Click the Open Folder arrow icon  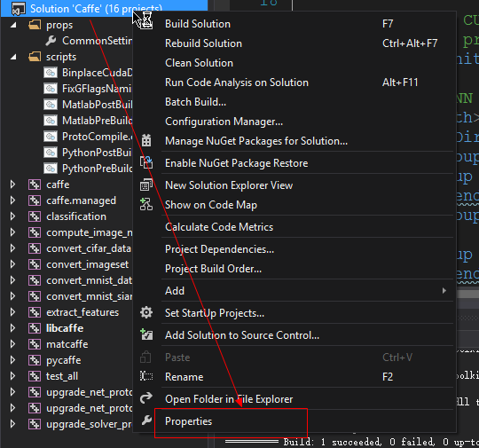tap(146, 398)
